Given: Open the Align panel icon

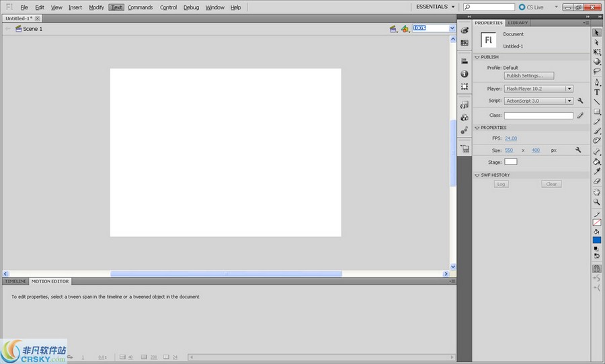Looking at the screenshot, I should [x=465, y=61].
